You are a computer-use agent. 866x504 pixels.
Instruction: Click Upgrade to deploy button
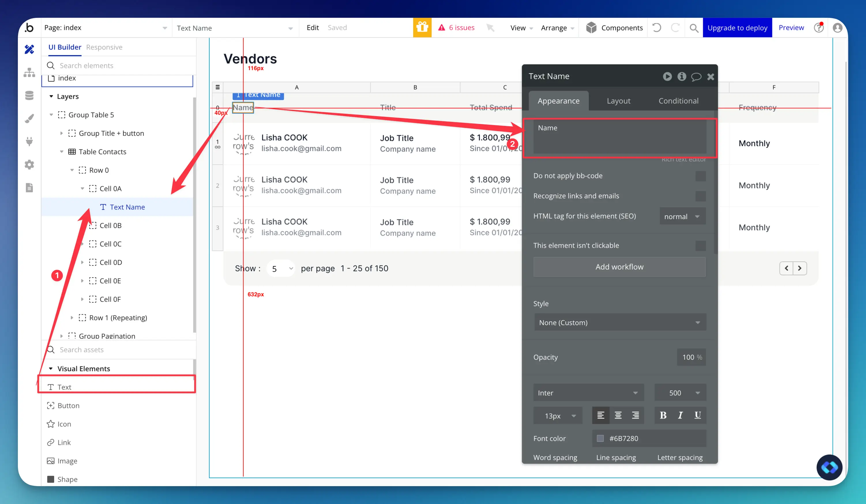tap(737, 27)
